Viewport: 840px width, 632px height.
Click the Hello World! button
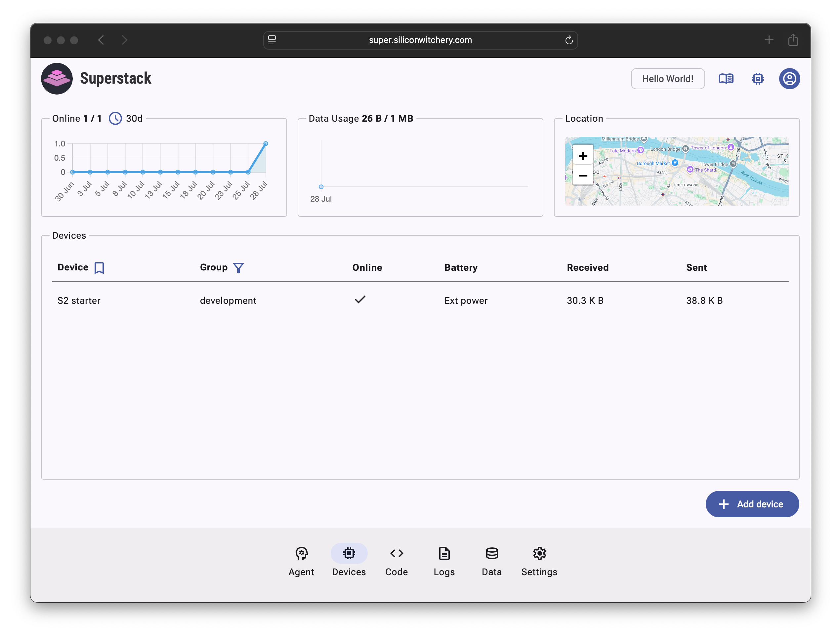point(667,79)
